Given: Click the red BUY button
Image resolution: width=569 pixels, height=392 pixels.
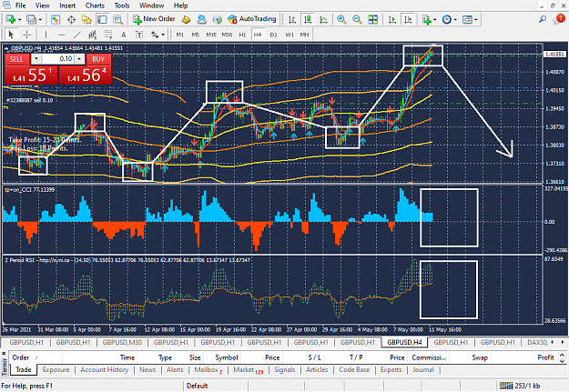Looking at the screenshot, I should pyautogui.click(x=98, y=59).
